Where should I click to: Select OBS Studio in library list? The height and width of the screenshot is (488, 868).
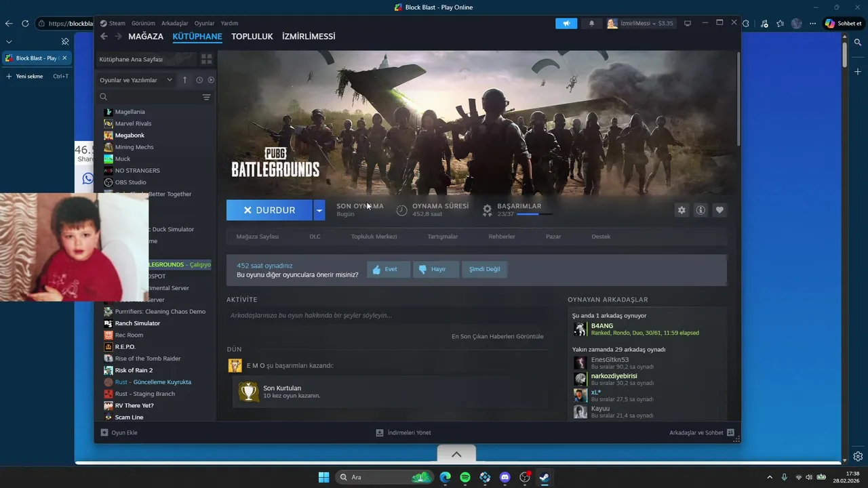[130, 182]
